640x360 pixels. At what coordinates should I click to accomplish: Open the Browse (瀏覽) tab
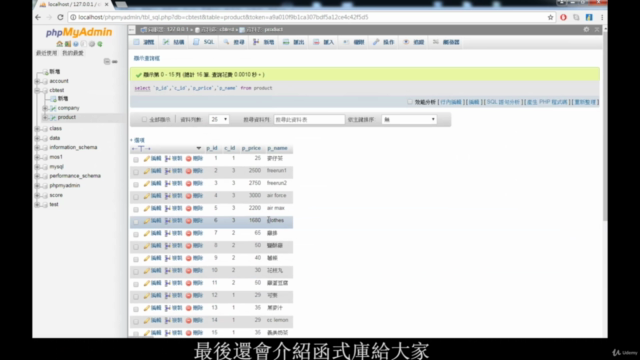(144, 42)
